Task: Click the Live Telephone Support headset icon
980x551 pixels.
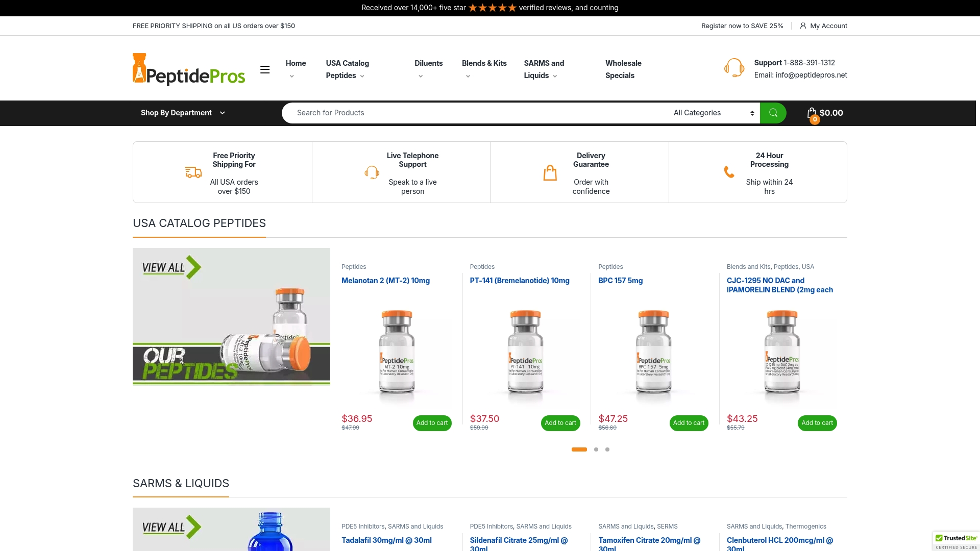Action: (372, 172)
